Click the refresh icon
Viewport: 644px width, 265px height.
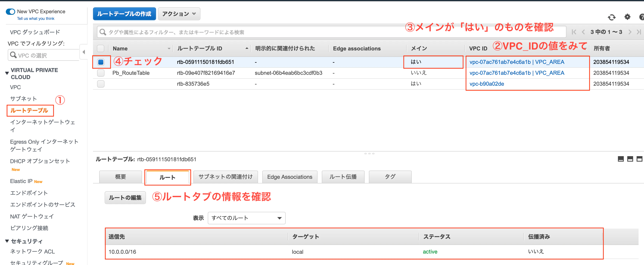tap(612, 17)
